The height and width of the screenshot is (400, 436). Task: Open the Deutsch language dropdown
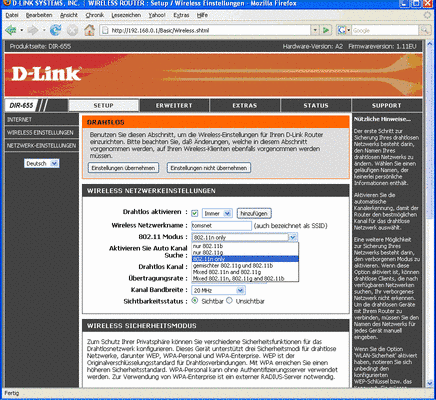42,163
